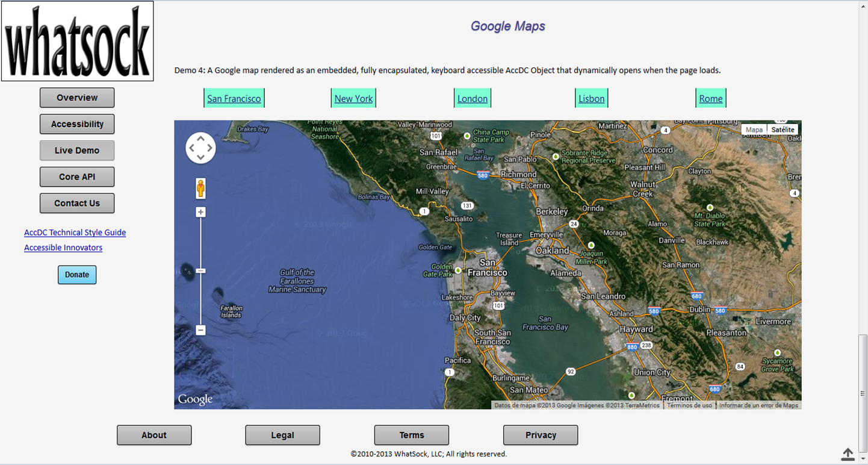This screenshot has width=868, height=465.
Task: Click the Google logo on map
Action: [x=195, y=399]
